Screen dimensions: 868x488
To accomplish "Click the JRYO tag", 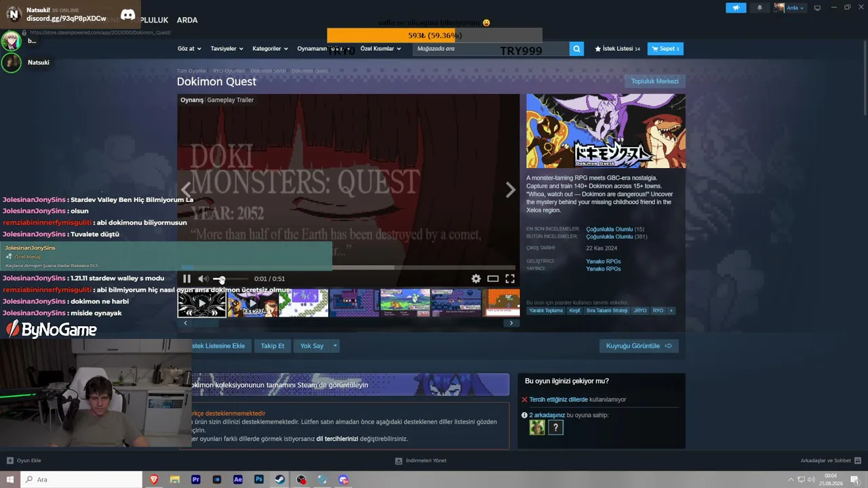I will [640, 310].
